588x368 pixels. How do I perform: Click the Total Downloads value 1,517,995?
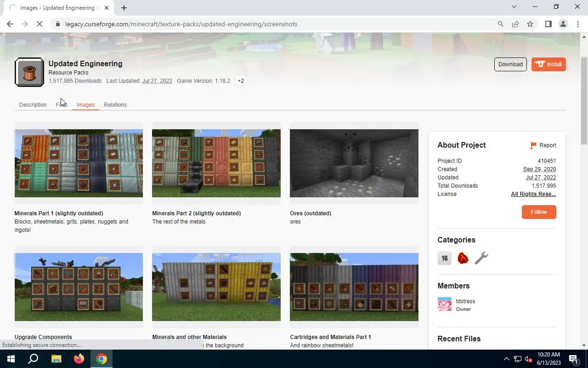[x=544, y=186]
